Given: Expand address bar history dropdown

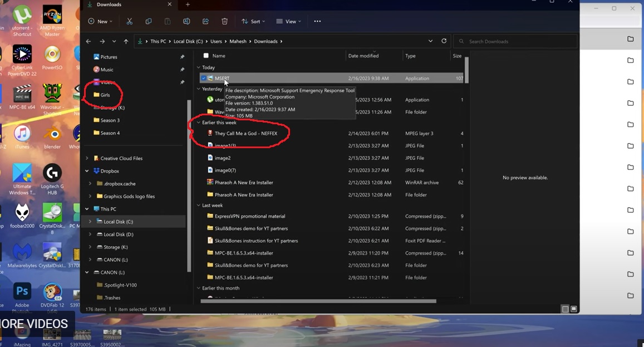Looking at the screenshot, I should pyautogui.click(x=430, y=41).
